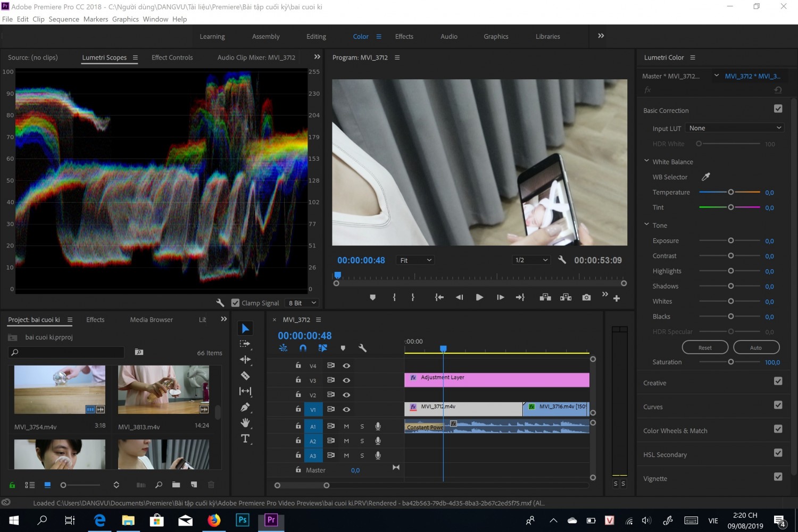This screenshot has height=532, width=798.
Task: Toggle V3 track output eye
Action: (346, 380)
